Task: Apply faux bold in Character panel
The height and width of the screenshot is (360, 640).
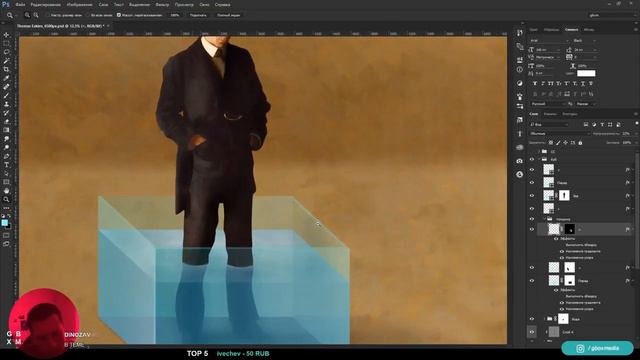Action: pos(535,84)
